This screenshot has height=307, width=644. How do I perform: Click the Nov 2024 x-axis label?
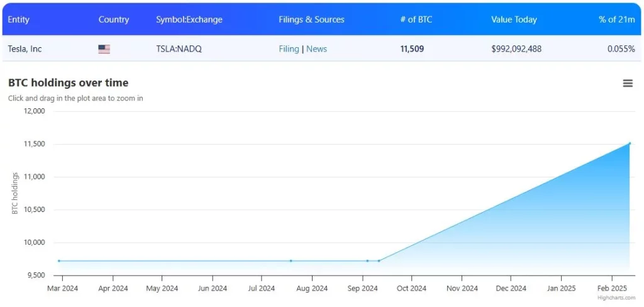[x=462, y=289]
